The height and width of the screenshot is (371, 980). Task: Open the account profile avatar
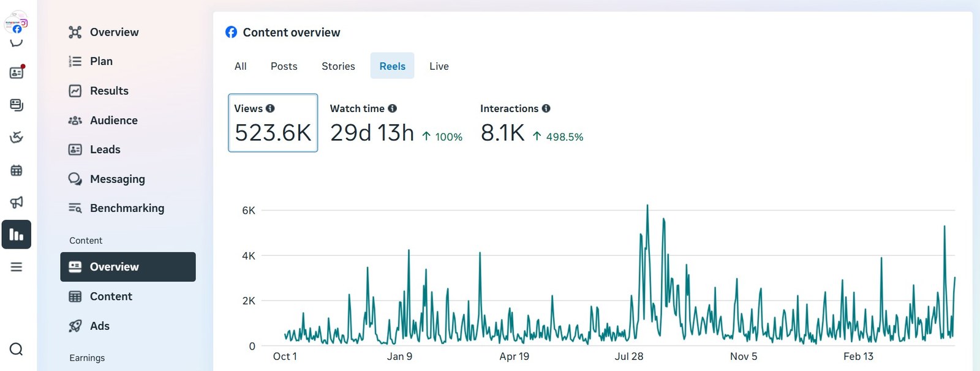point(16,23)
